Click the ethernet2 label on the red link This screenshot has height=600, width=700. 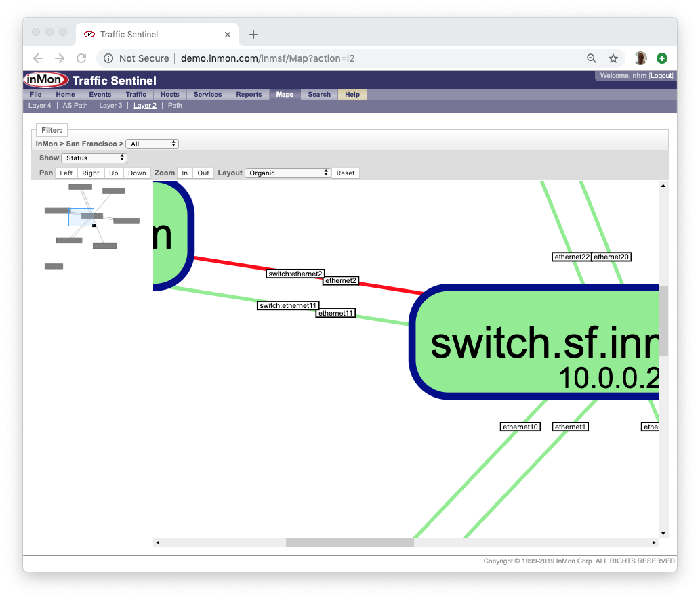coord(341,280)
